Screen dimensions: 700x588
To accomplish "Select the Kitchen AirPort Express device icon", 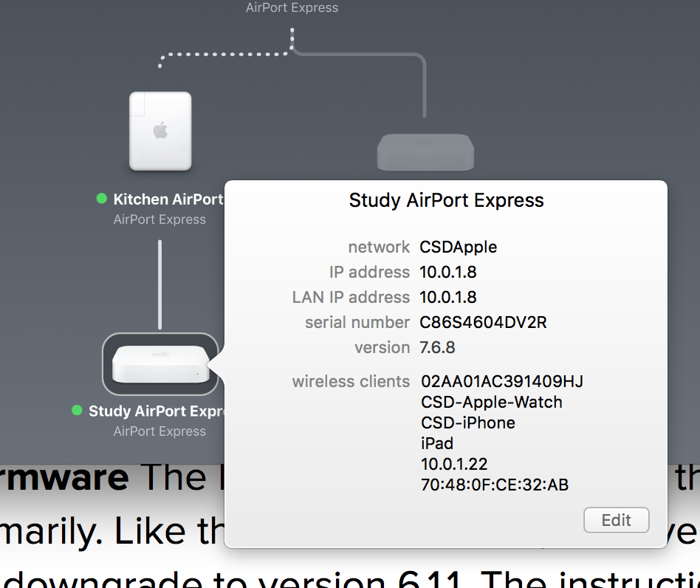I will click(x=160, y=131).
